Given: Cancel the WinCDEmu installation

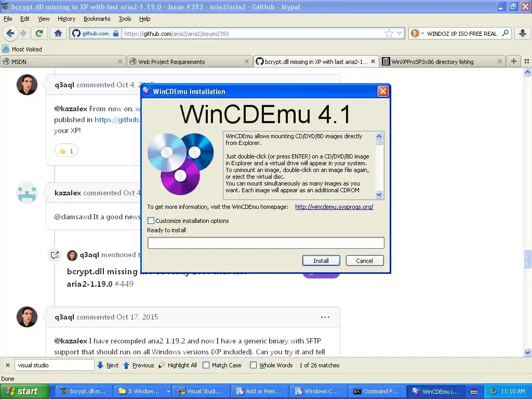Looking at the screenshot, I should coord(365,261).
